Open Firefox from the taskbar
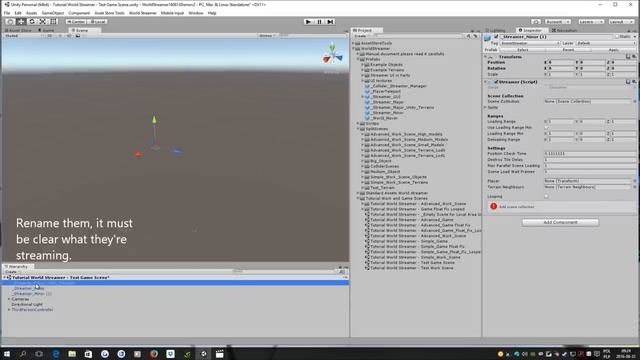640x360 pixels. 154,353
